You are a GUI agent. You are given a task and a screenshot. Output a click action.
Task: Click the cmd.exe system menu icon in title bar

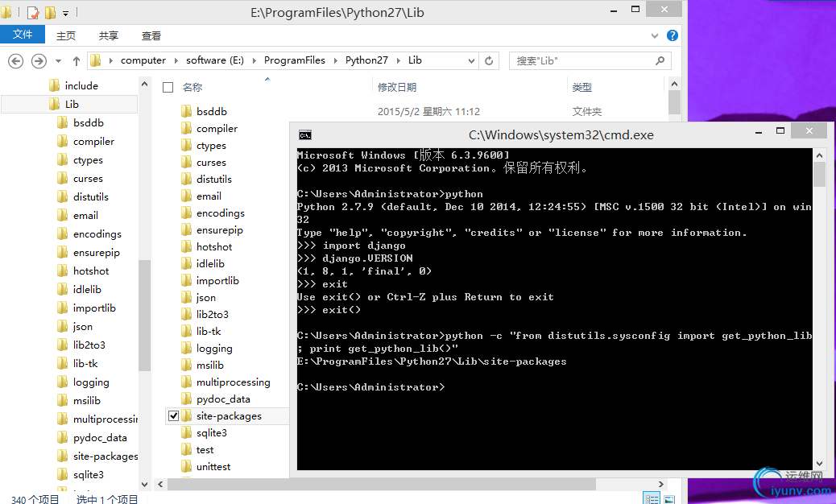305,135
